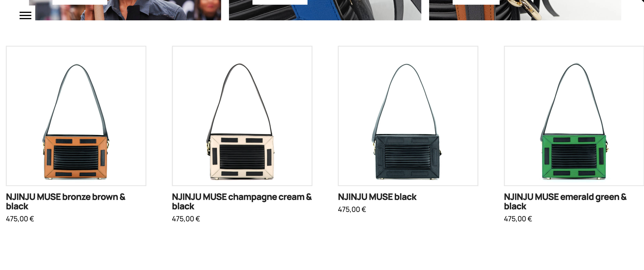Click title NJINJU MUSE bronze brown & black
Screen dimensions: 644x270
[65, 202]
